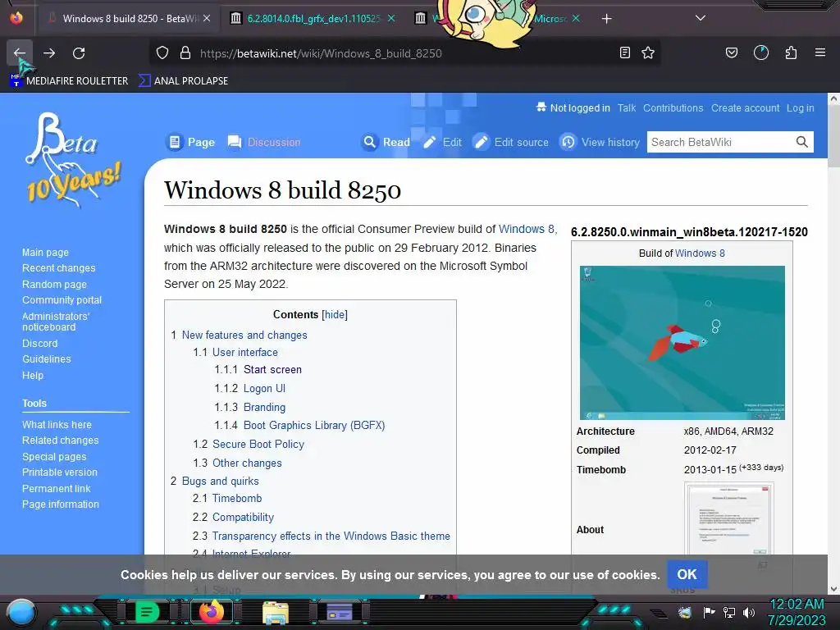The height and width of the screenshot is (630, 840).
Task: Open File Explorer from taskbar
Action: [x=276, y=612]
